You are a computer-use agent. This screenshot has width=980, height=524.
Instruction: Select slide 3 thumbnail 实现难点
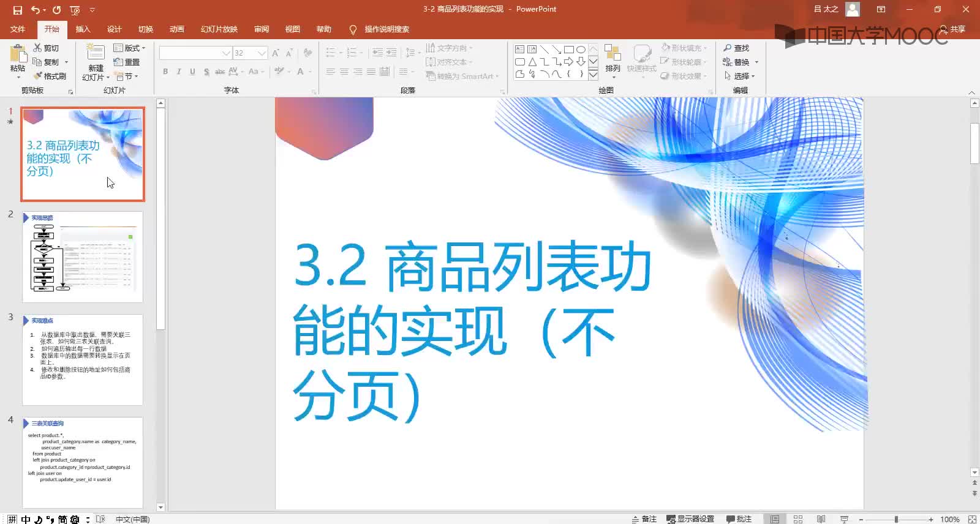(x=83, y=360)
